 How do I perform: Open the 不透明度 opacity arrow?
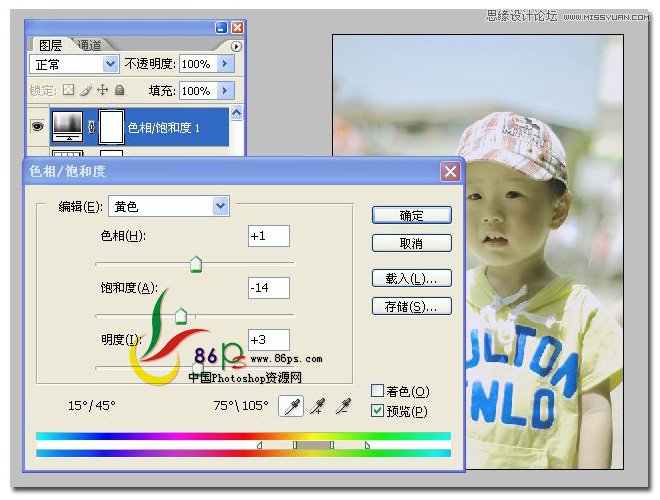[x=225, y=64]
